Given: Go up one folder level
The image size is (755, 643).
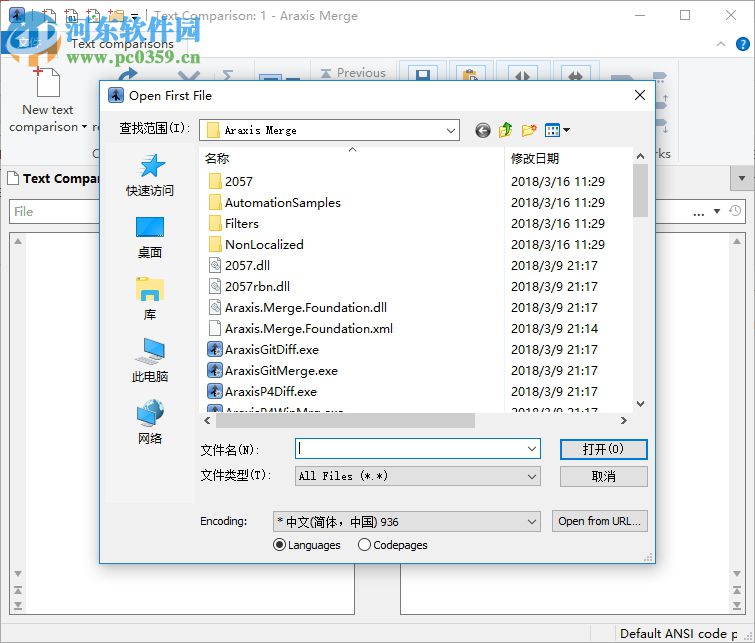Looking at the screenshot, I should click(x=506, y=130).
